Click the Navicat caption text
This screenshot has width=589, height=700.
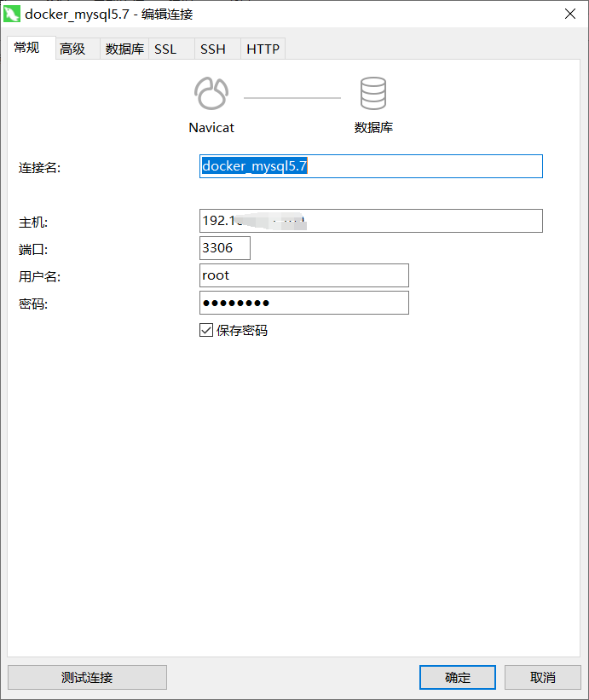tap(211, 128)
